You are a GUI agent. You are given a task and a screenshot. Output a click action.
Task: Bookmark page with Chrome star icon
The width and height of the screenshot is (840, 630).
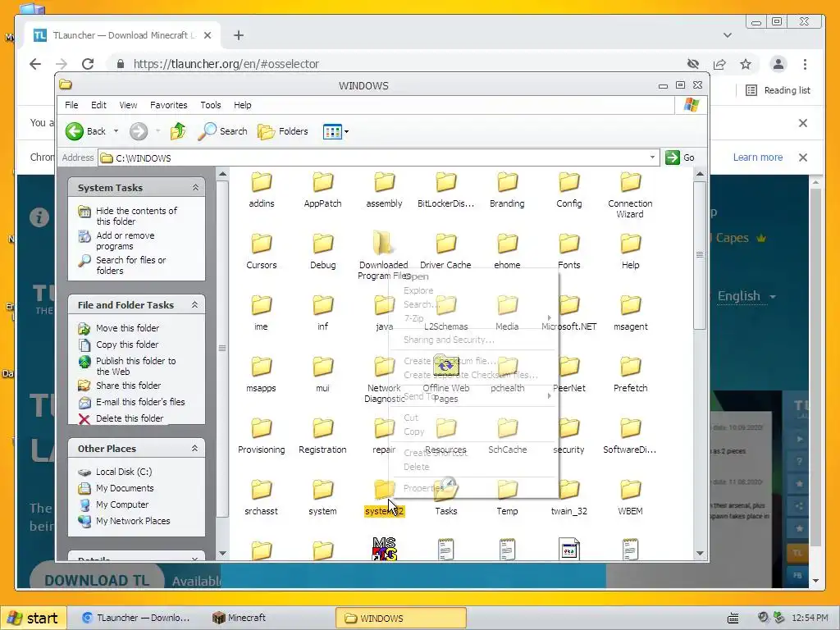tap(745, 64)
